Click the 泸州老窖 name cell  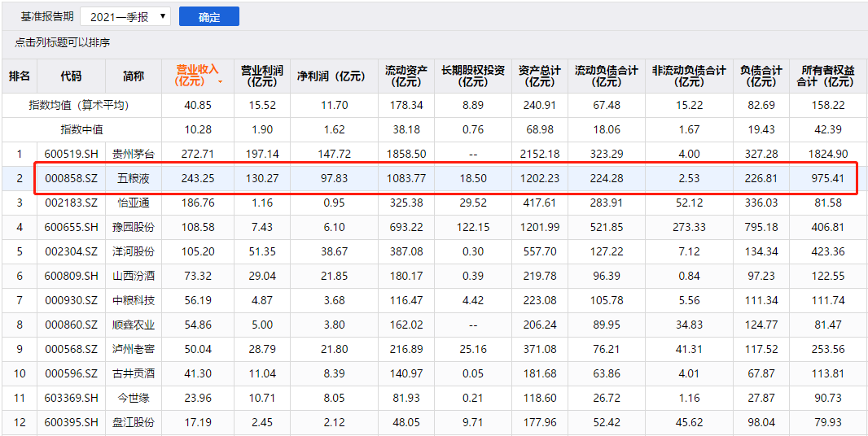tap(134, 349)
